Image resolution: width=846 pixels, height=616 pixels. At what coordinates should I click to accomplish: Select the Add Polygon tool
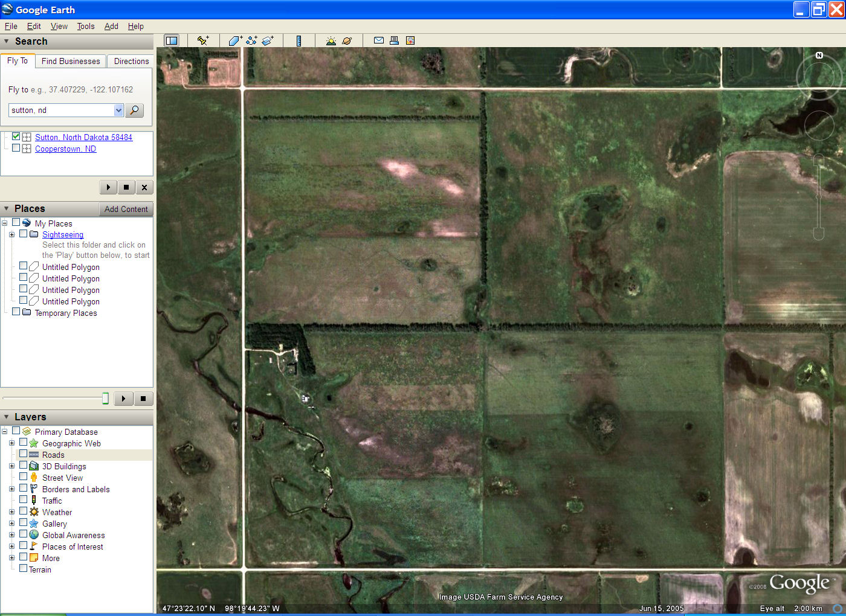point(235,40)
